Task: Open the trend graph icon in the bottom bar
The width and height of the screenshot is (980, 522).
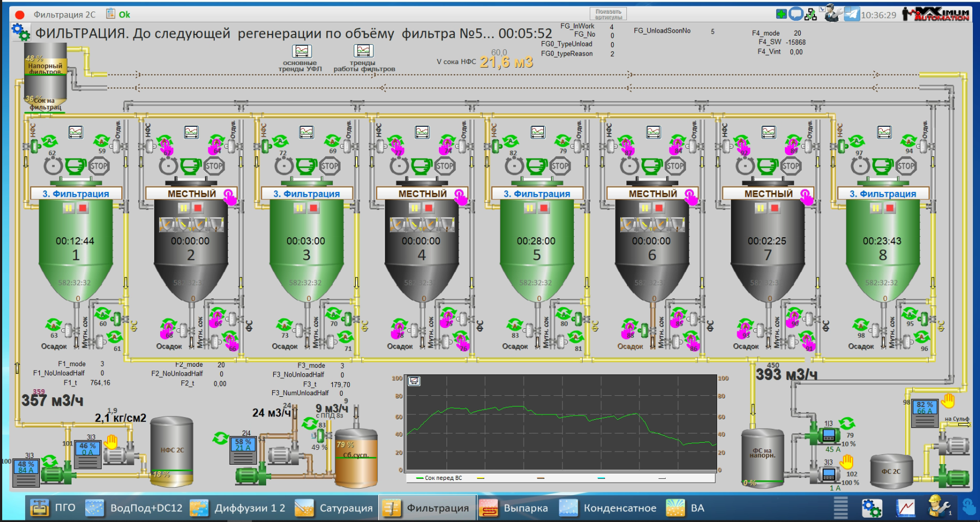Action: point(905,508)
